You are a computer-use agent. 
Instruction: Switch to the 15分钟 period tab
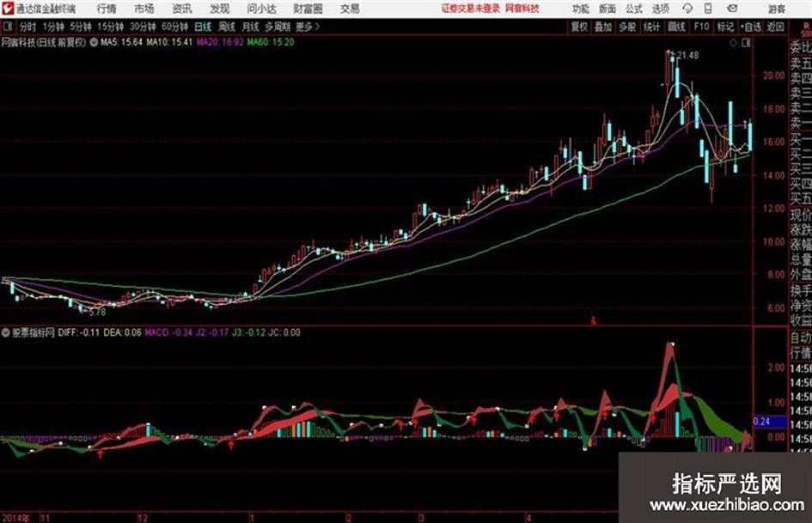[x=110, y=27]
